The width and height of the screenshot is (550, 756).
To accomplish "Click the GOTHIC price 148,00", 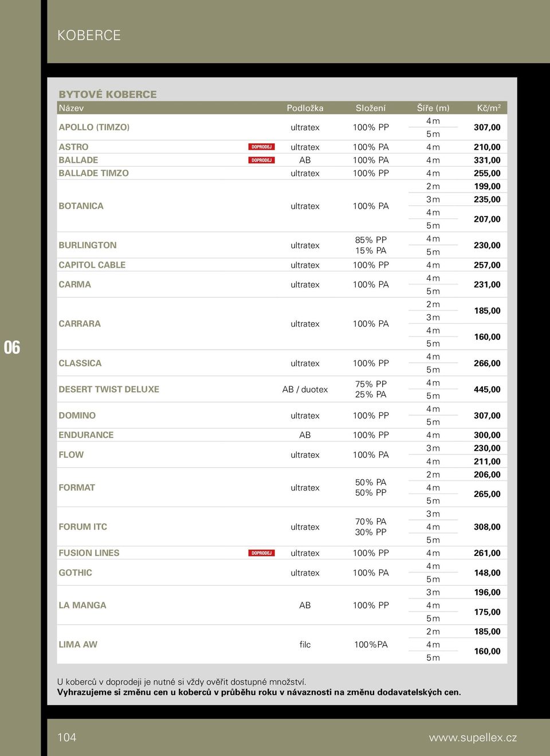I will pos(487,573).
